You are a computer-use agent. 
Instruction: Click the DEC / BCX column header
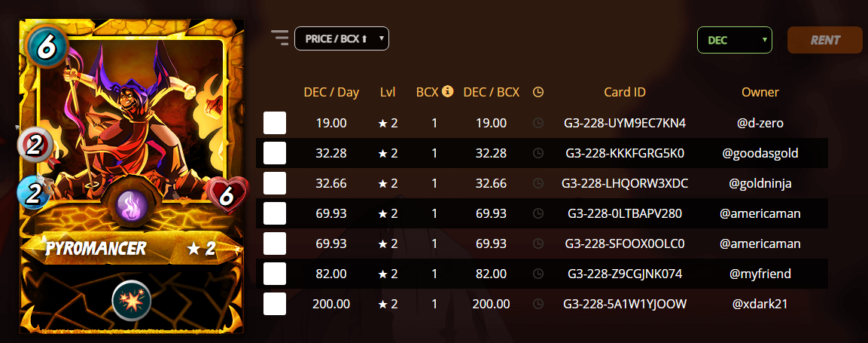pyautogui.click(x=491, y=93)
